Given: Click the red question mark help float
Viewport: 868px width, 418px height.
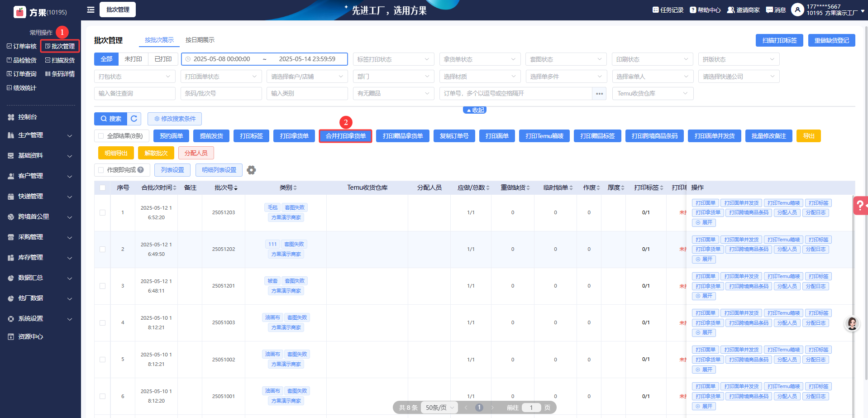Looking at the screenshot, I should (x=859, y=206).
